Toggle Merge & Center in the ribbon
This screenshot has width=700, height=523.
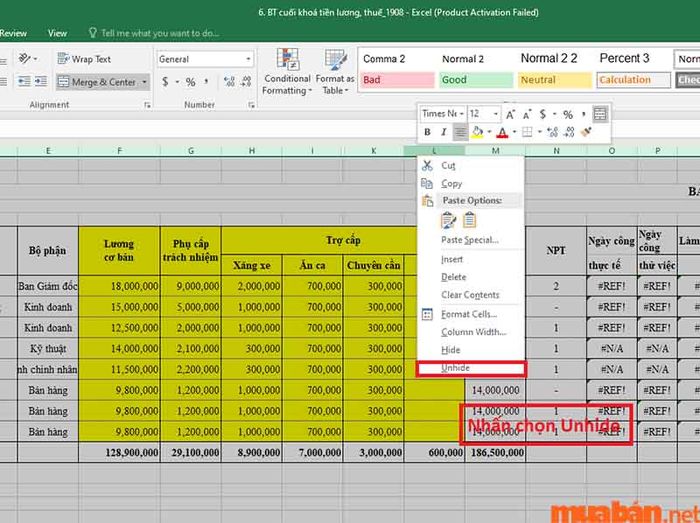[97, 82]
